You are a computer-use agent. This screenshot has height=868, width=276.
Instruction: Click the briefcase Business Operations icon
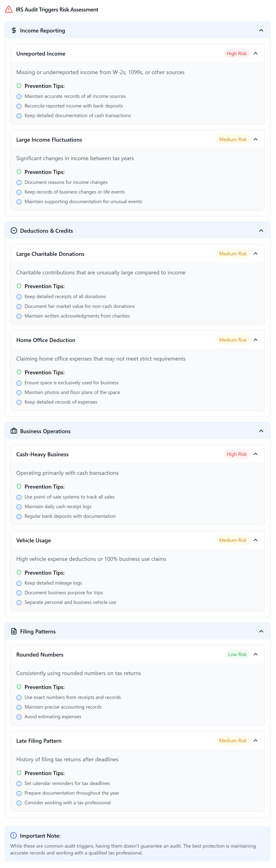(14, 431)
